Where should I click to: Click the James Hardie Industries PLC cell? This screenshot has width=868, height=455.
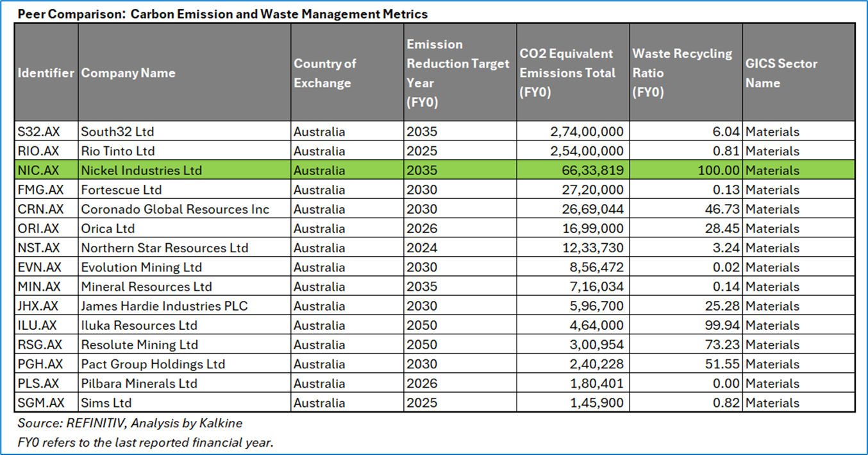tap(164, 306)
